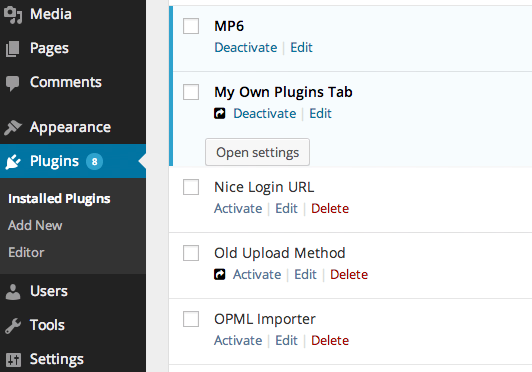Check the Old Upload Method checkbox
The image size is (532, 372).
pos(191,253)
